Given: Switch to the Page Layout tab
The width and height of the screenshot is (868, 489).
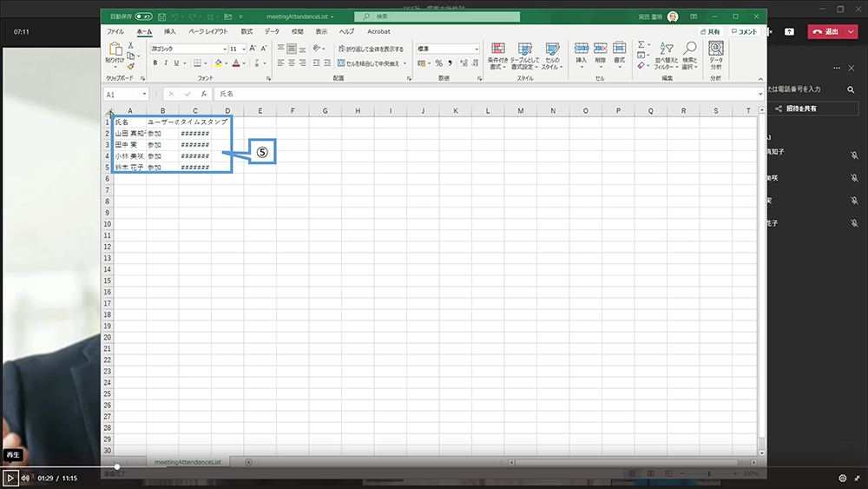Looking at the screenshot, I should 208,31.
